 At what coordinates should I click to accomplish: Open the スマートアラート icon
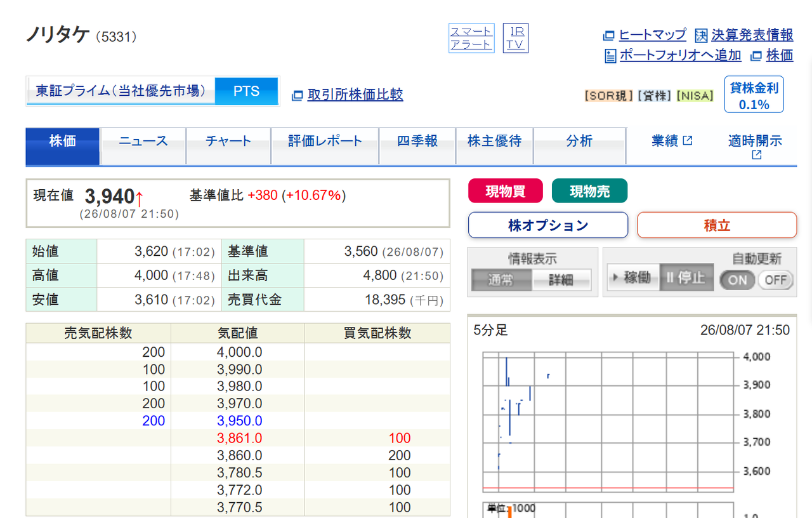click(x=471, y=38)
